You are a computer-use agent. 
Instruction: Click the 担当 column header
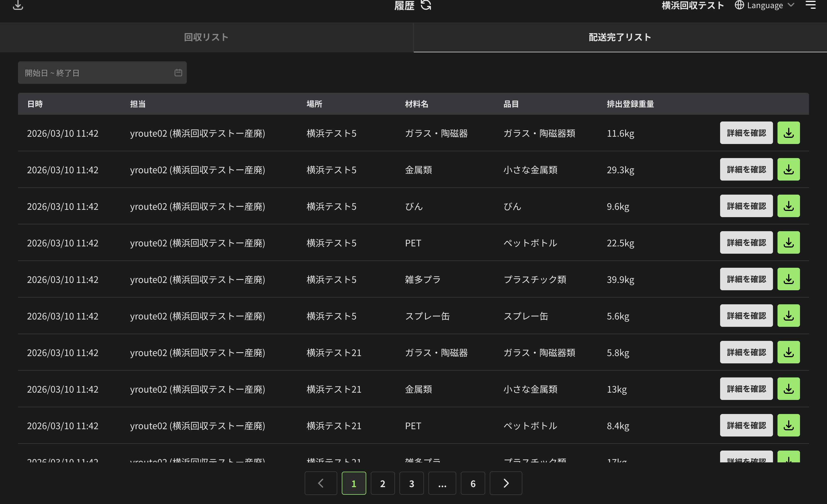[138, 104]
